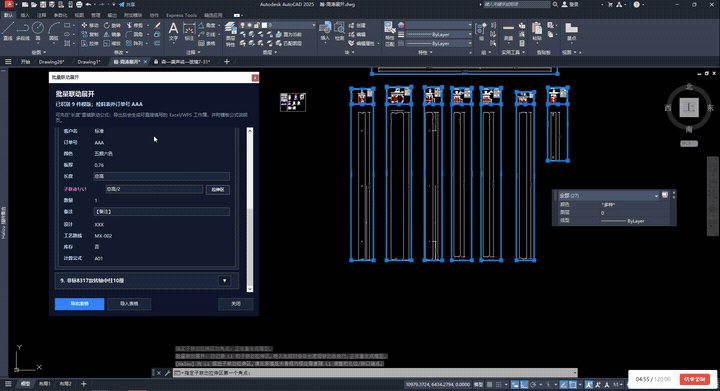Viewport: 720px width, 391px height.
Task: Open the Measure (测量) utility
Action: point(508,31)
